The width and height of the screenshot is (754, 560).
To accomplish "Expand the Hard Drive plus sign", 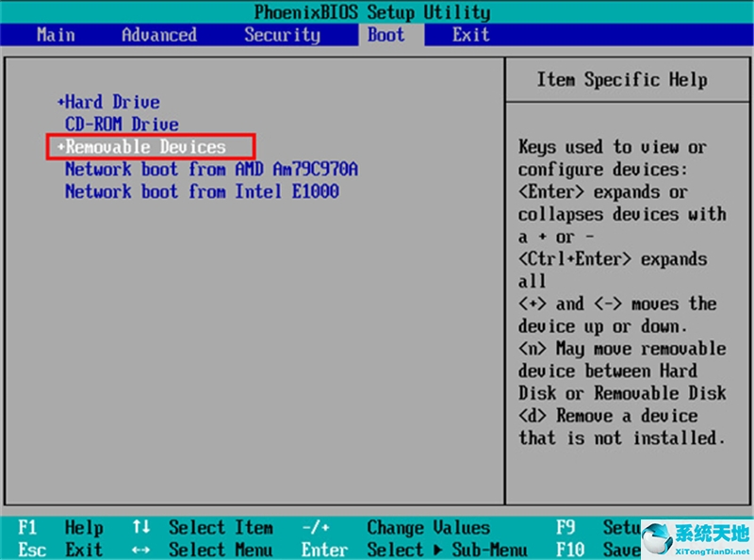I will point(61,102).
